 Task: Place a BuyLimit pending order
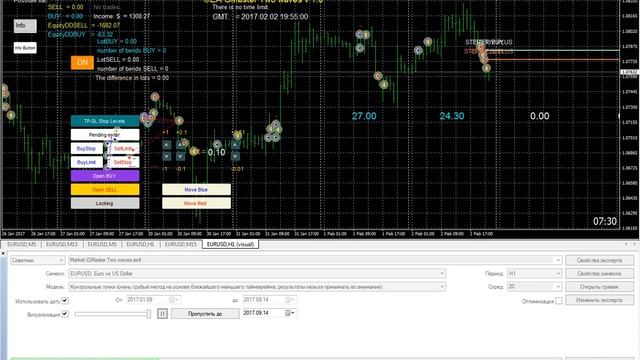coord(87,162)
